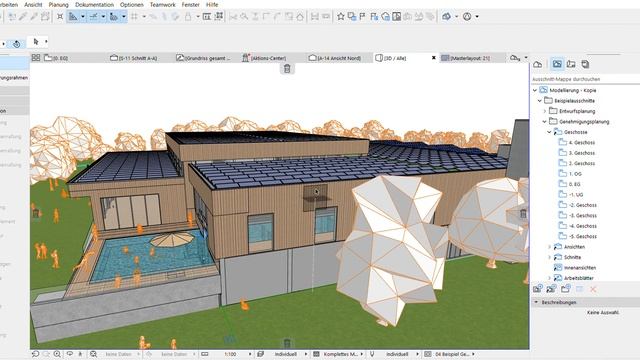
Task: Select the 1. OG view
Action: (570, 174)
